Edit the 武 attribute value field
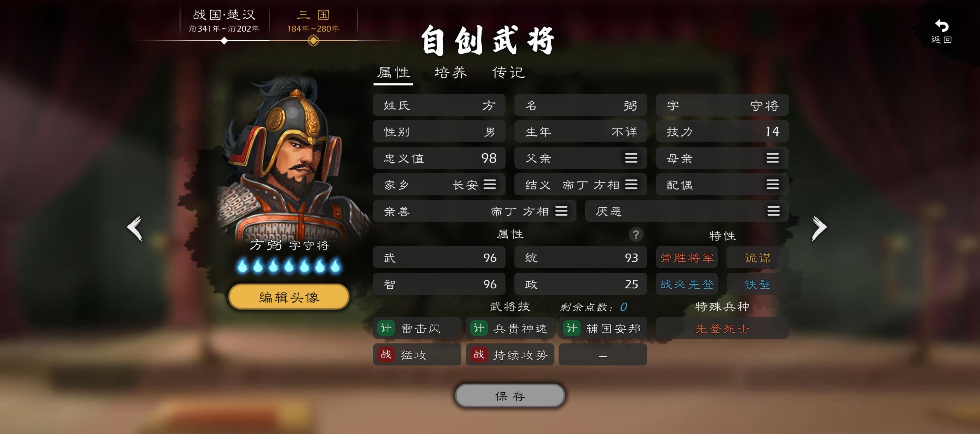 (x=439, y=258)
